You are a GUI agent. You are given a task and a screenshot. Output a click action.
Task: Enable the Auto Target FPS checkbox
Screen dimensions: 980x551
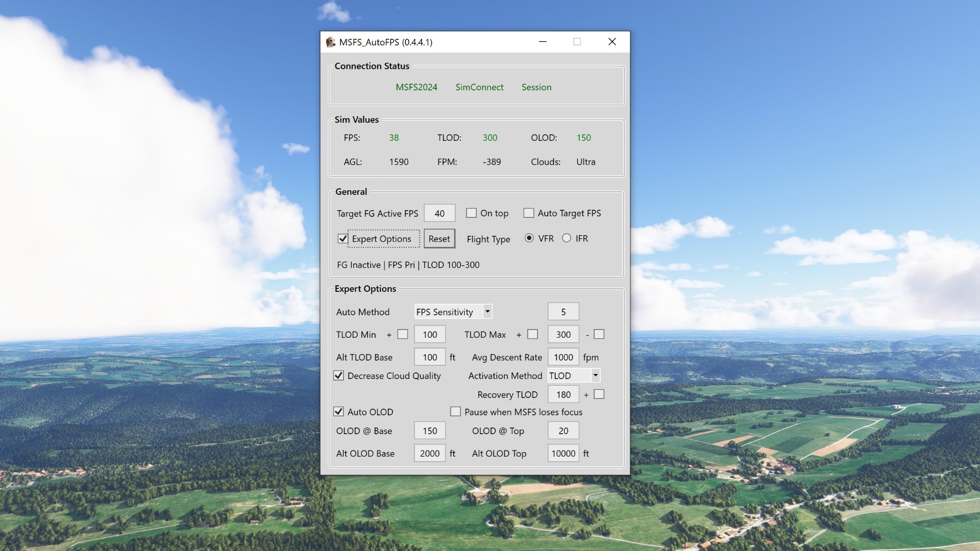coord(529,213)
